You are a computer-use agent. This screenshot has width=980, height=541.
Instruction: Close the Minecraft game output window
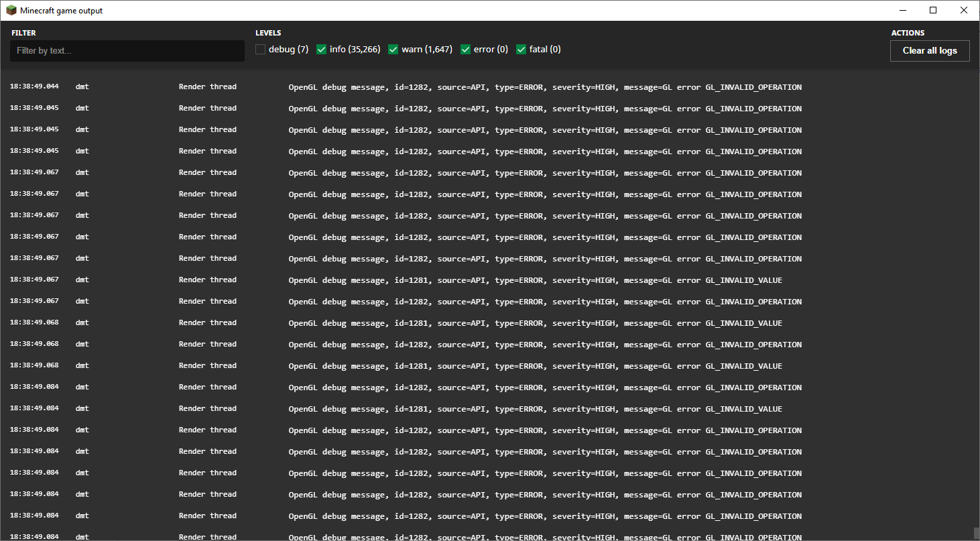pyautogui.click(x=964, y=10)
